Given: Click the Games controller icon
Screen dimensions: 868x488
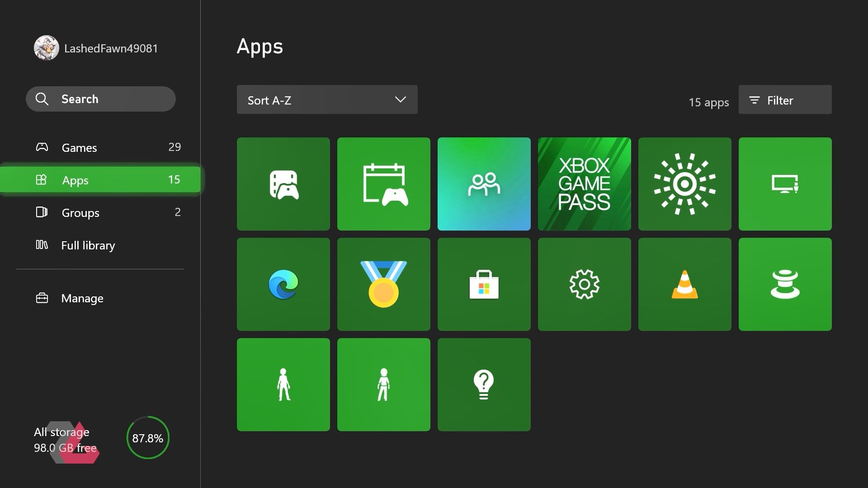Looking at the screenshot, I should tap(42, 147).
